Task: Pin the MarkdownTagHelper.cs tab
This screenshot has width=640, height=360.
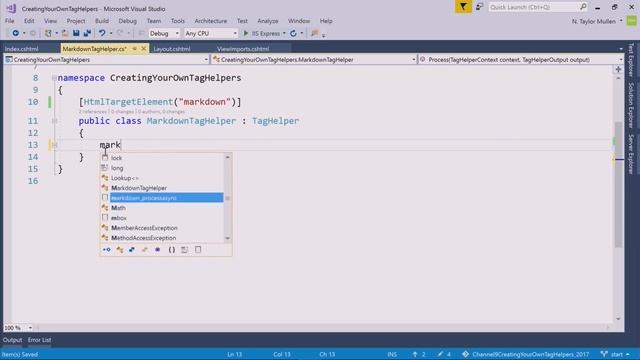Action: [134, 49]
